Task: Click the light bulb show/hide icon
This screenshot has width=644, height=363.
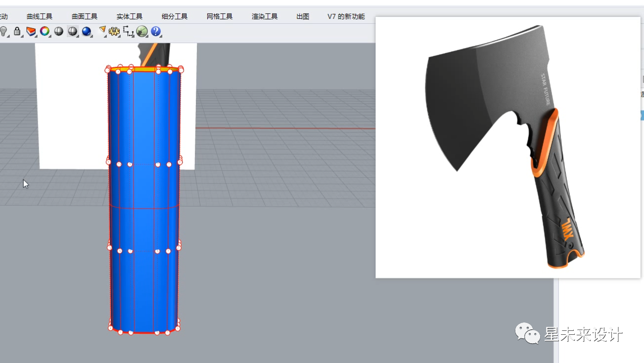Action: pyautogui.click(x=4, y=32)
